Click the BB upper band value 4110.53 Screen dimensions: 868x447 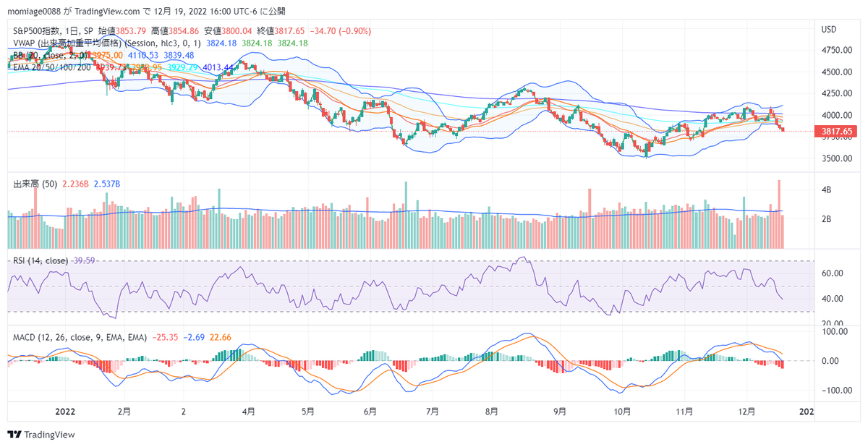[142, 55]
